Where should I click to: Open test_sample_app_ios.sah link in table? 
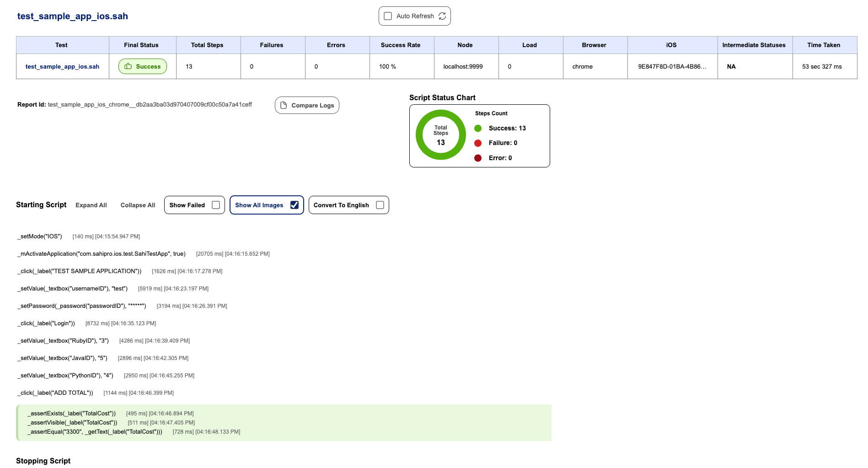62,66
